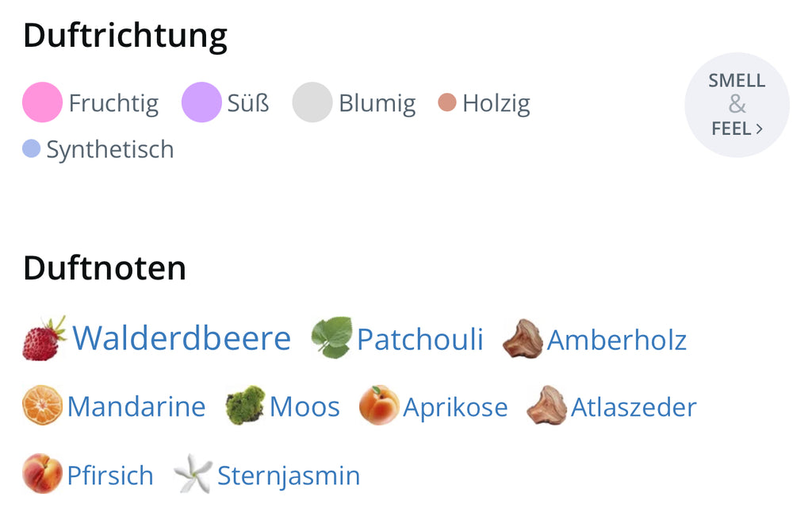This screenshot has width=812, height=508.
Task: Open the Sternjasmin note link
Action: pyautogui.click(x=289, y=475)
